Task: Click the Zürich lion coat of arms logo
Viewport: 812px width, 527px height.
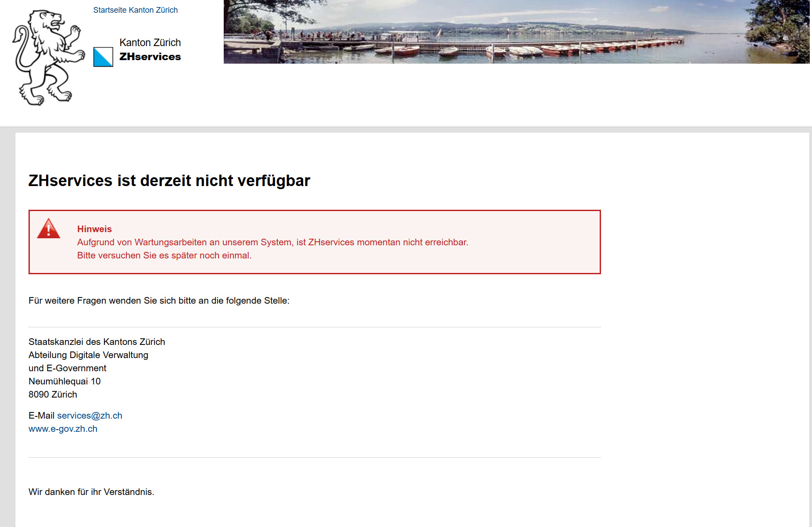Action: (x=49, y=57)
